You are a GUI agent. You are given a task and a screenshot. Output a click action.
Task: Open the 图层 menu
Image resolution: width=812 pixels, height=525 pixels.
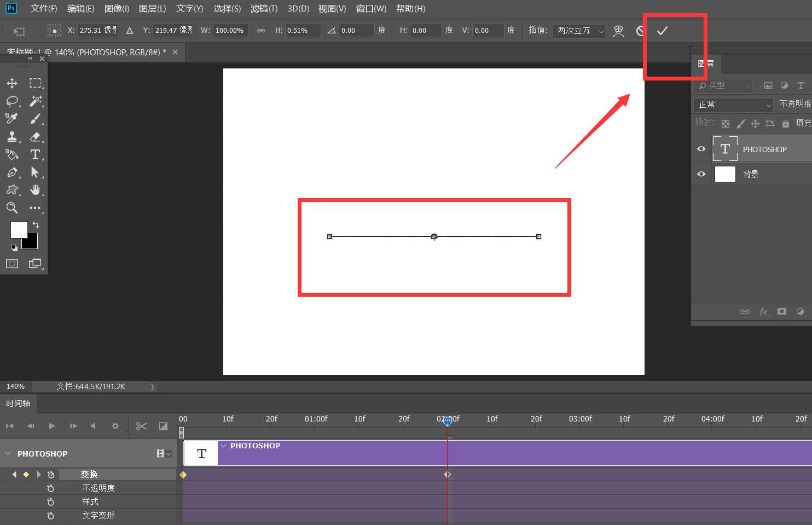click(152, 9)
